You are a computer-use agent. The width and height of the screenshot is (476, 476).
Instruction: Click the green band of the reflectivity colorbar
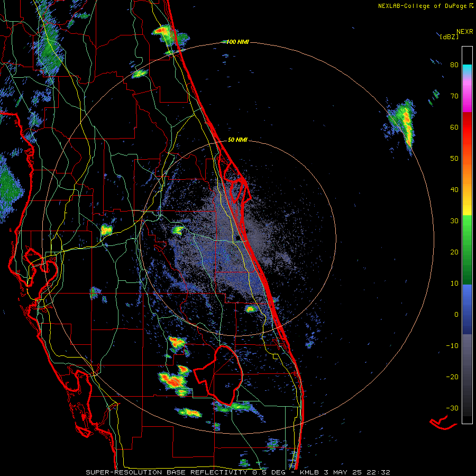pyautogui.click(x=467, y=250)
